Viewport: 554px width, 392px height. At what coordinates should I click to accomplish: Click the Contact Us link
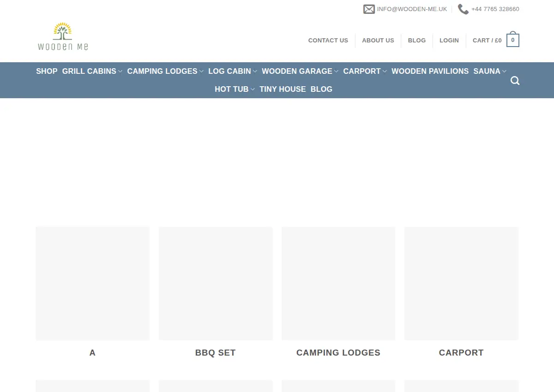tap(328, 40)
